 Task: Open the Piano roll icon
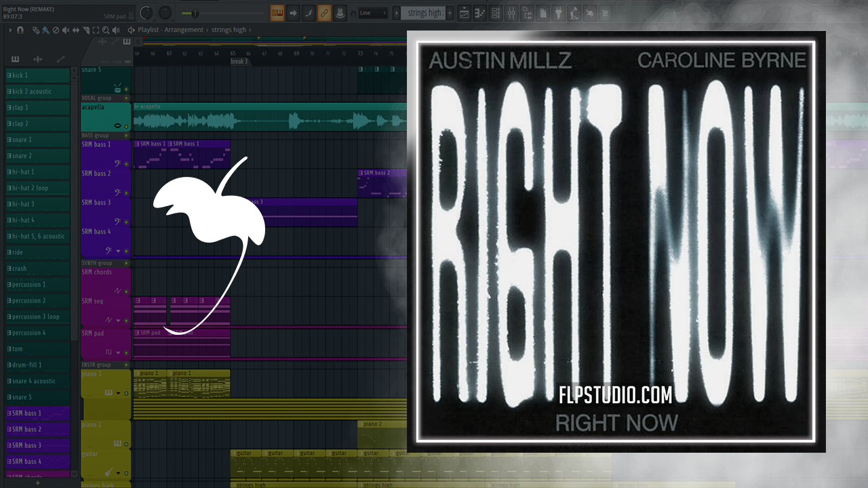coord(480,13)
